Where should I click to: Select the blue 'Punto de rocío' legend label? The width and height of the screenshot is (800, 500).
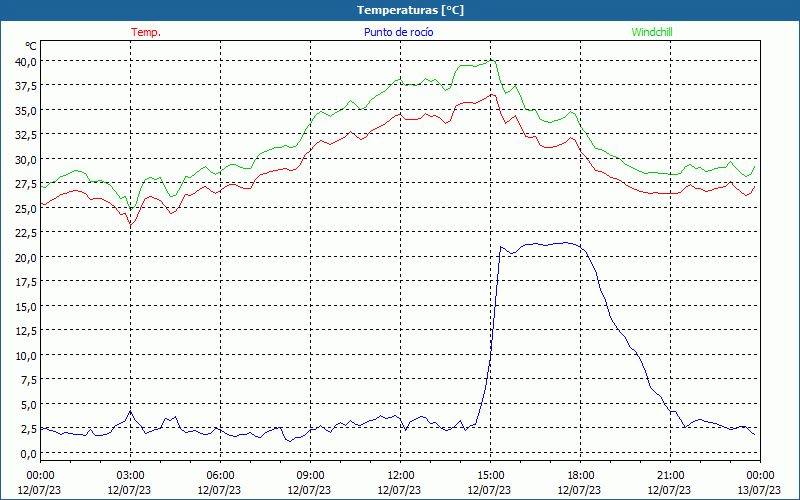click(398, 32)
